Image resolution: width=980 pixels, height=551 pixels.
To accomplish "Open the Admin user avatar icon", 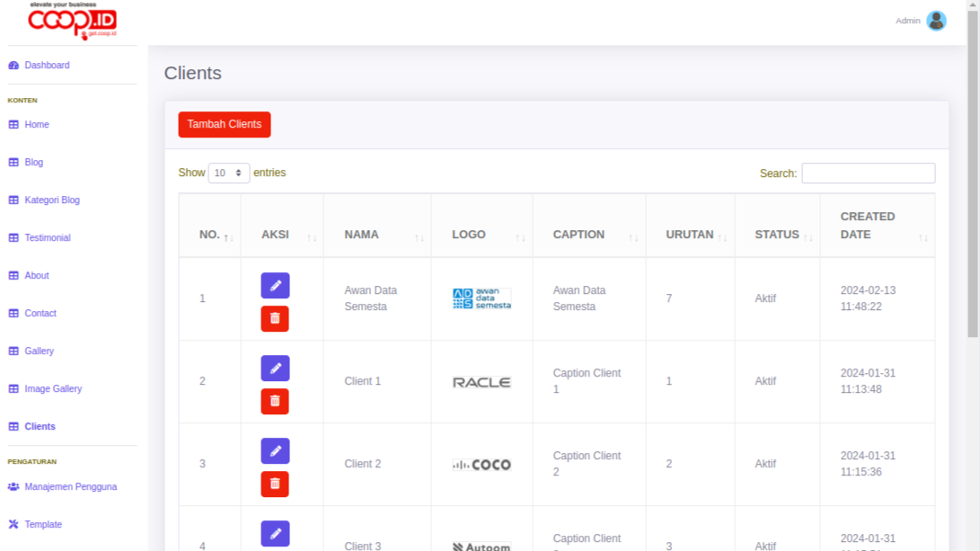I will tap(936, 21).
